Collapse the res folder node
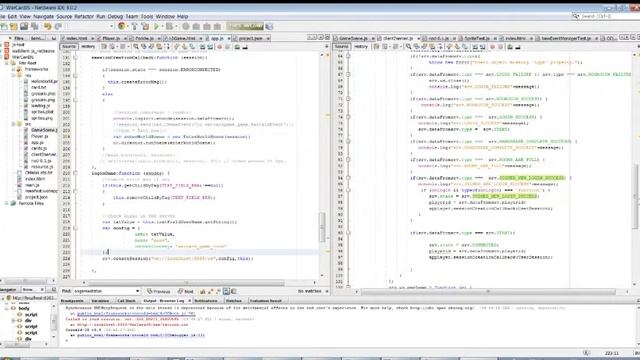This screenshot has height=360, width=640. 13,75
